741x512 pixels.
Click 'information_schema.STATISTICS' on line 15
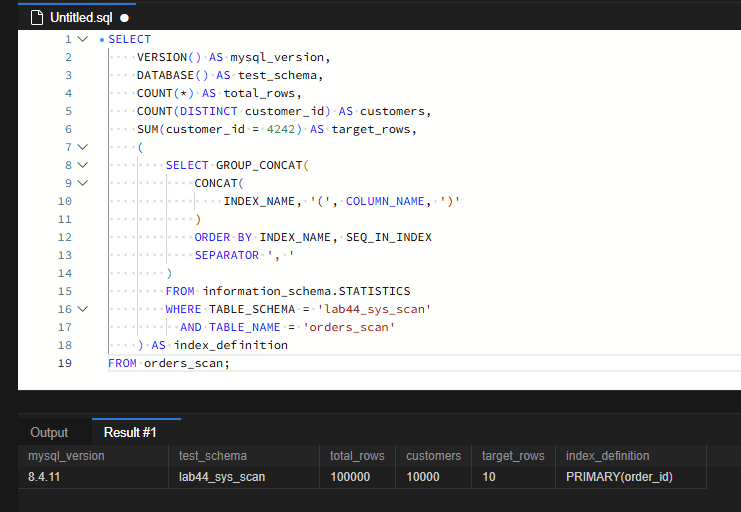pyautogui.click(x=307, y=291)
